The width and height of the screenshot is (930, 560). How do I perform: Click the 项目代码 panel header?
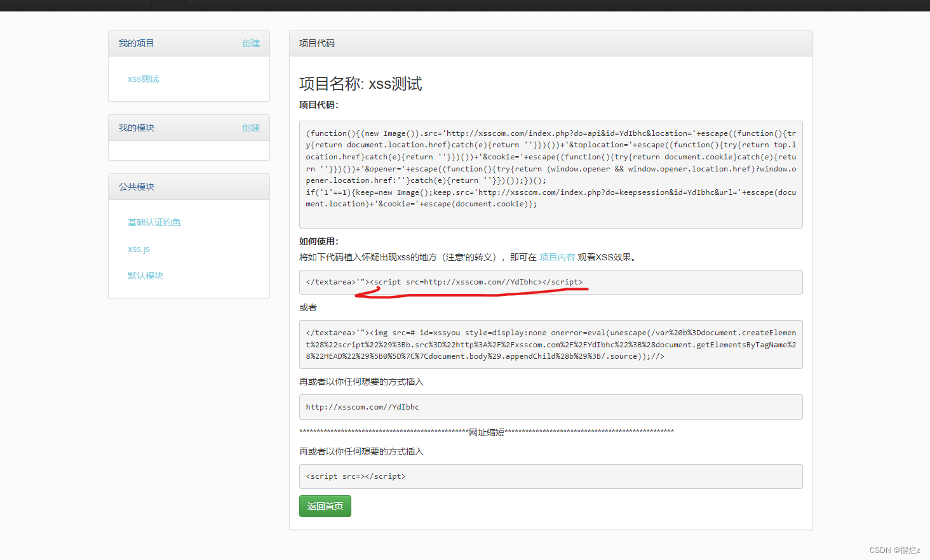click(551, 43)
